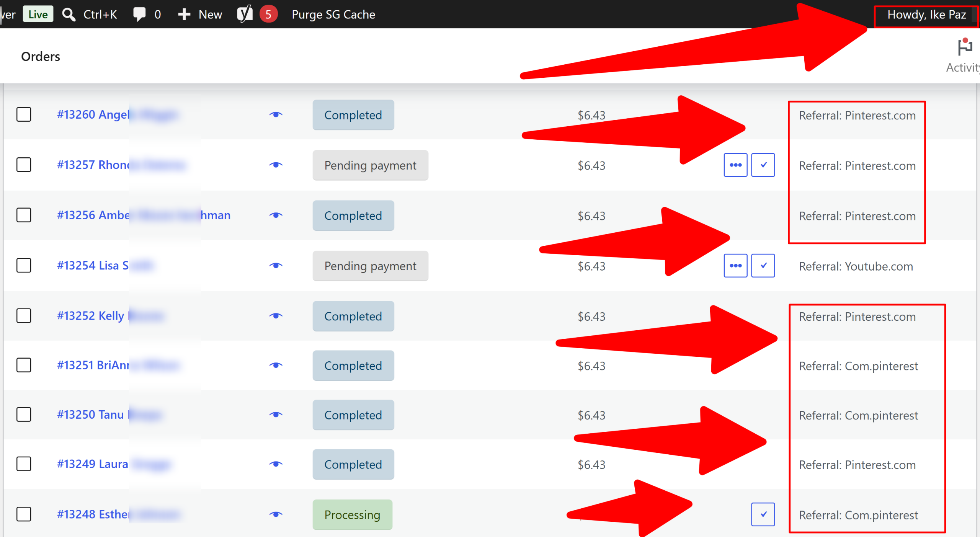Open the comments bubble icon

tap(139, 15)
